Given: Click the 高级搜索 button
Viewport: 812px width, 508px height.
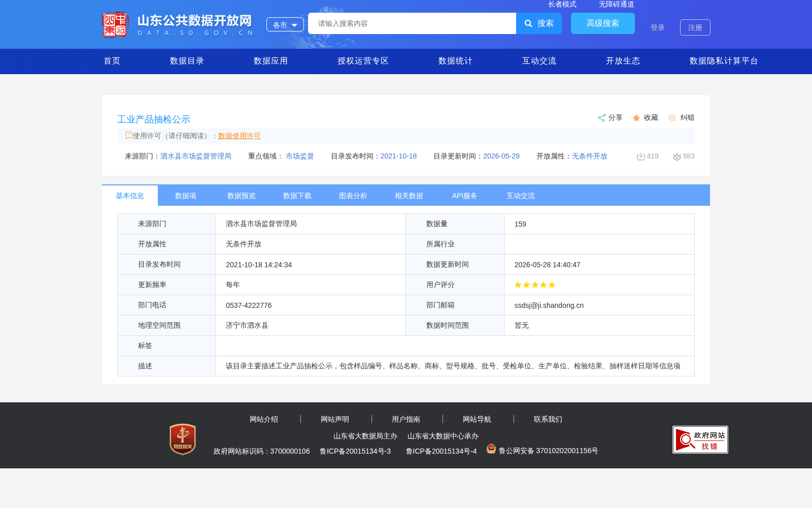Looking at the screenshot, I should [603, 23].
